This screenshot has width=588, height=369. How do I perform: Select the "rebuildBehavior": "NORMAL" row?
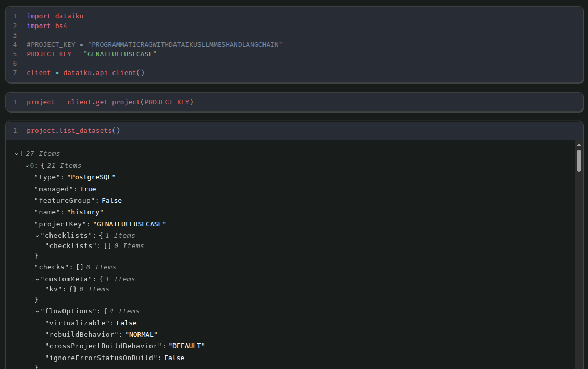tap(101, 335)
